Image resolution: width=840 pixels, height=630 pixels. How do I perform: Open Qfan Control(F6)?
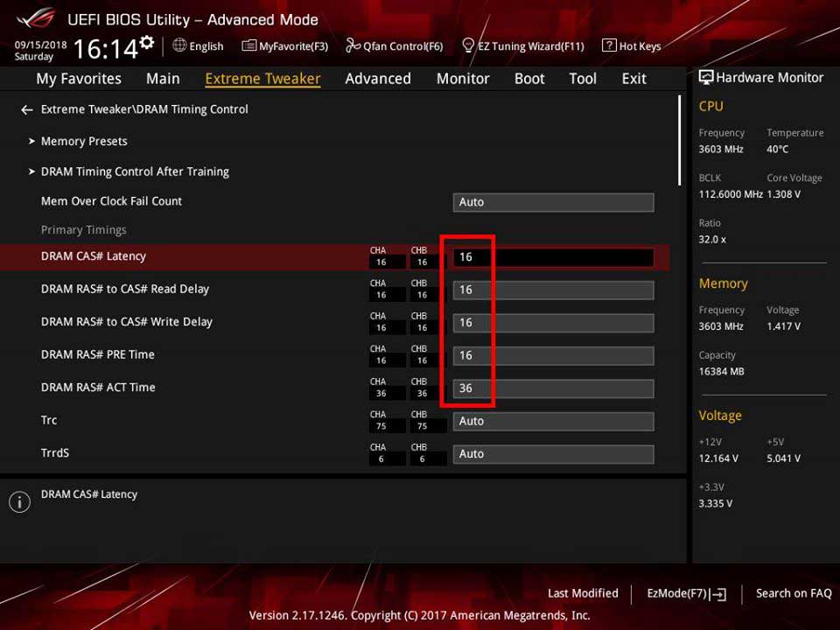(395, 46)
